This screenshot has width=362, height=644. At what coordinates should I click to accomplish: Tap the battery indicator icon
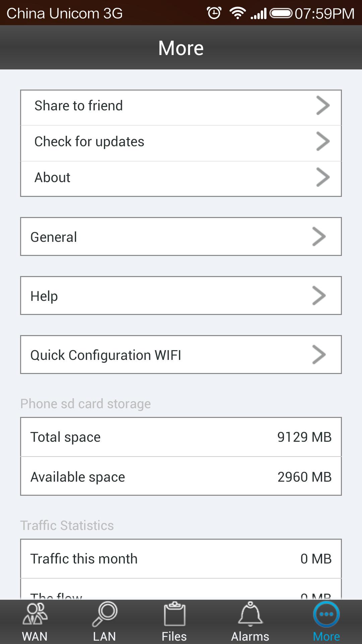click(281, 13)
